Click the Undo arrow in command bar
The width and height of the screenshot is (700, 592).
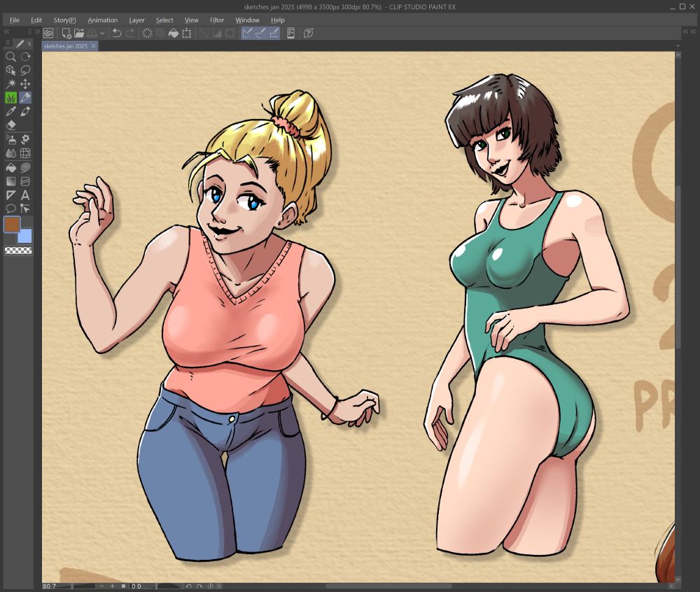(117, 33)
